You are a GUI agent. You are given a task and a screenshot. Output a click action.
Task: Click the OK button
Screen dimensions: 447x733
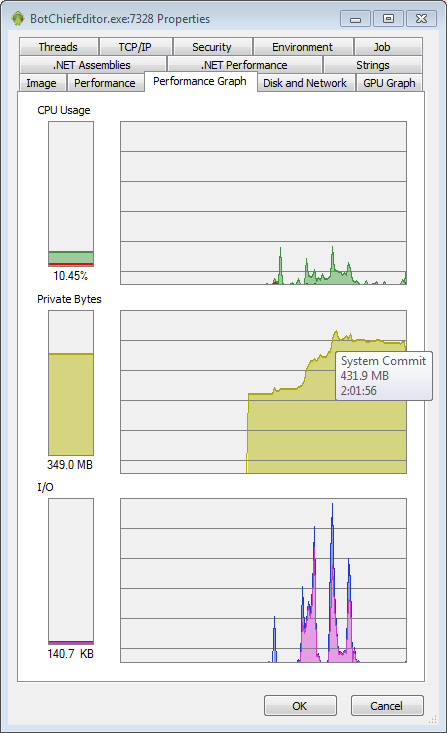click(x=300, y=705)
